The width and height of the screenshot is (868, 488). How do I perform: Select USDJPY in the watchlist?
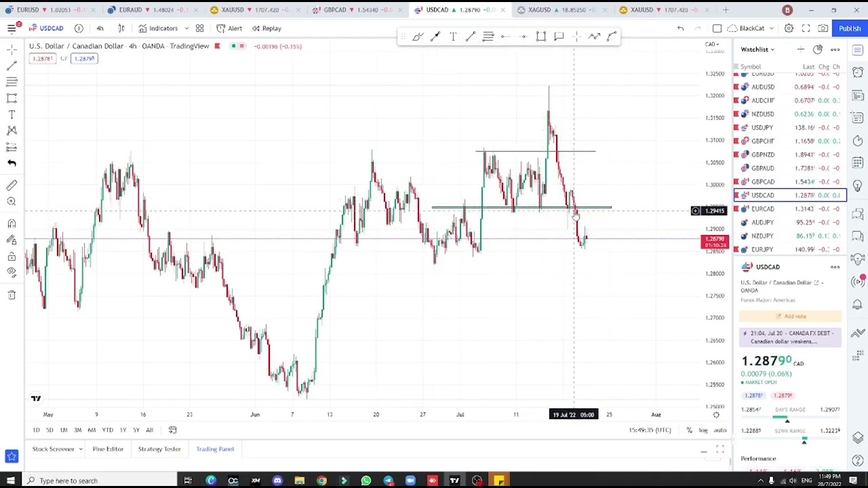(x=790, y=127)
